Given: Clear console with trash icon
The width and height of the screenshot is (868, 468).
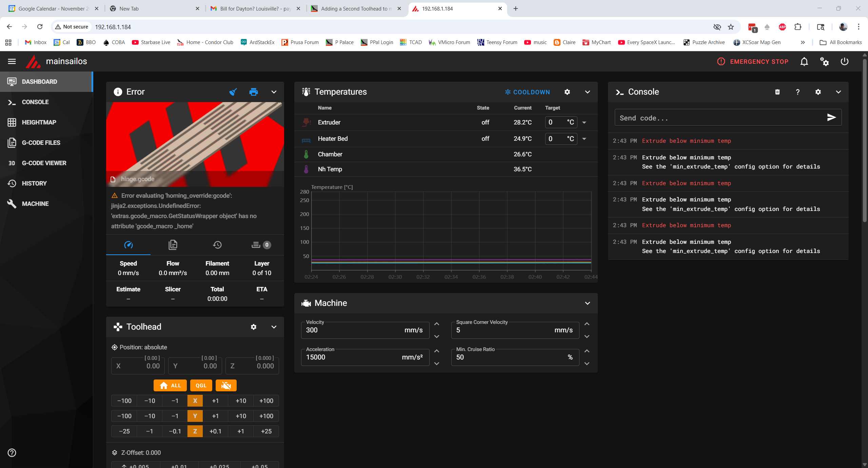Looking at the screenshot, I should [777, 92].
